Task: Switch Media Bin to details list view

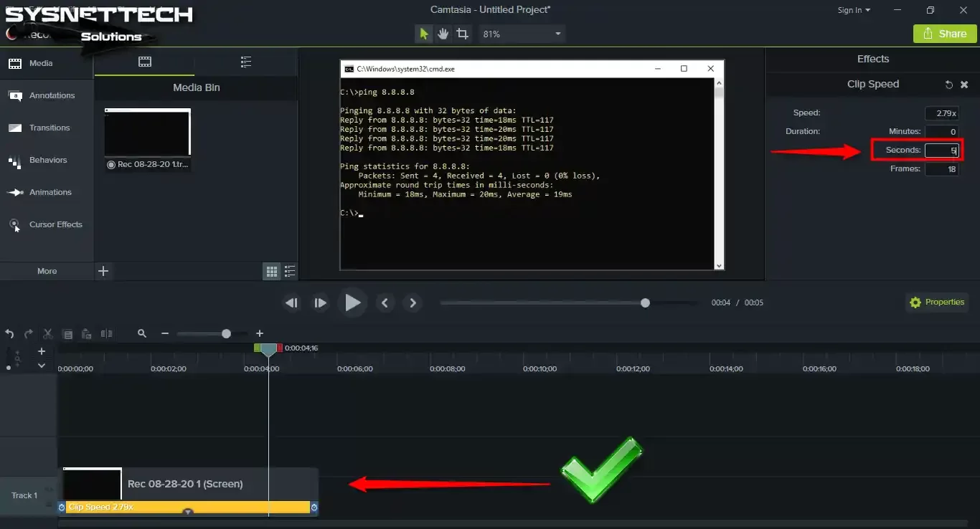Action: click(x=290, y=271)
